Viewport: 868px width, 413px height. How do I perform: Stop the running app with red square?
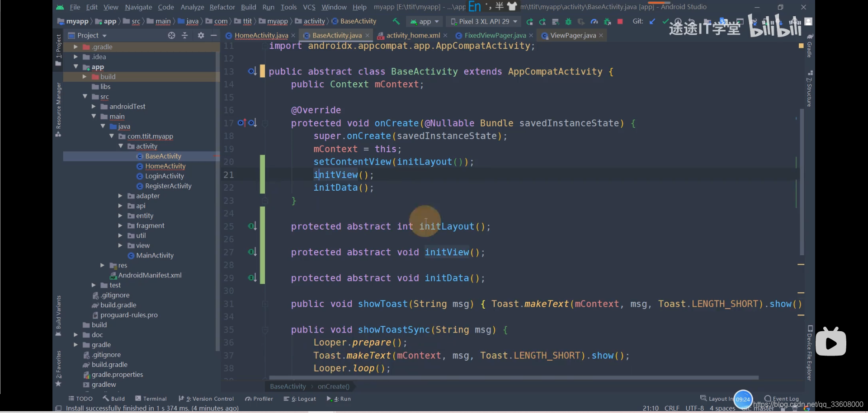coord(620,21)
